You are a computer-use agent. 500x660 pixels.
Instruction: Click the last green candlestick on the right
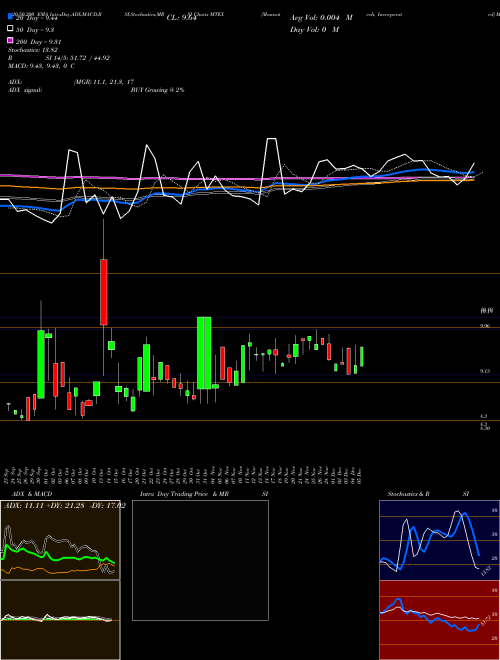pyautogui.click(x=362, y=357)
